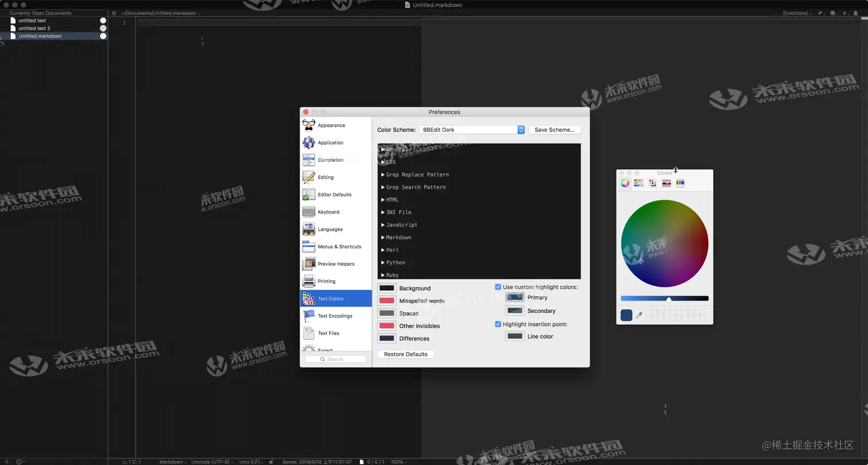868x465 pixels.
Task: Click the document icon in the status bar
Action: 362,462
